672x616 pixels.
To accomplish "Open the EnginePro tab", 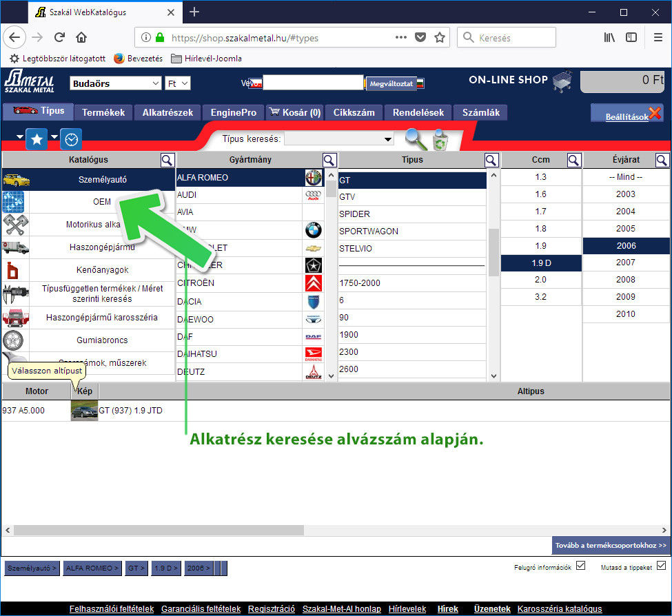I will [x=234, y=113].
